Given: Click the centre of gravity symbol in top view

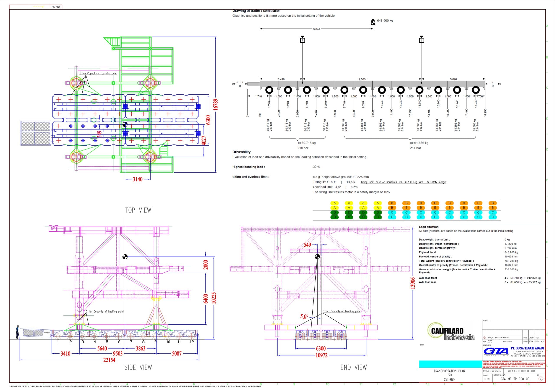Looking at the screenshot, I should 125,124.
